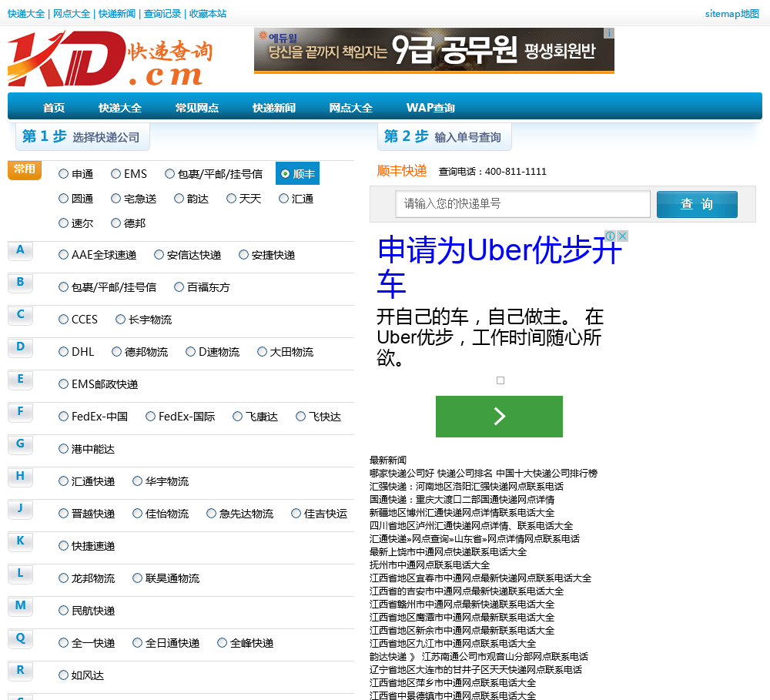Open the WAP查询 navigation item
Viewport: 770px width, 700px height.
coord(430,108)
